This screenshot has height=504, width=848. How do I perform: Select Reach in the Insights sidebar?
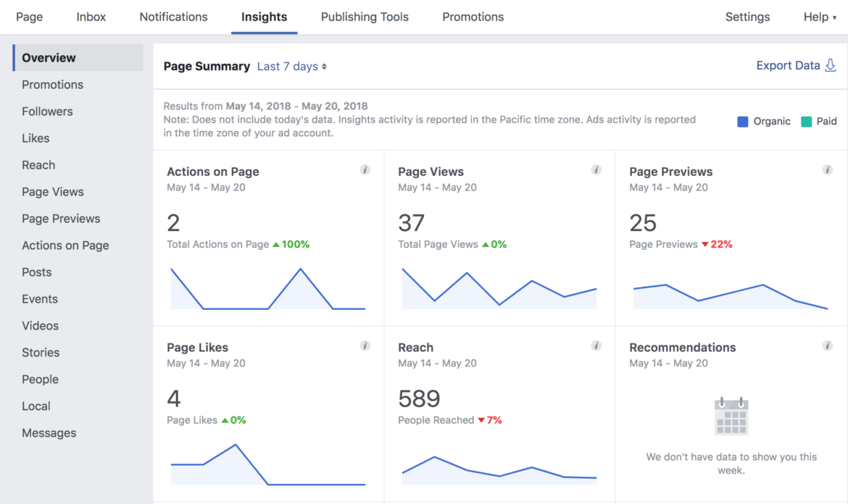pos(38,164)
